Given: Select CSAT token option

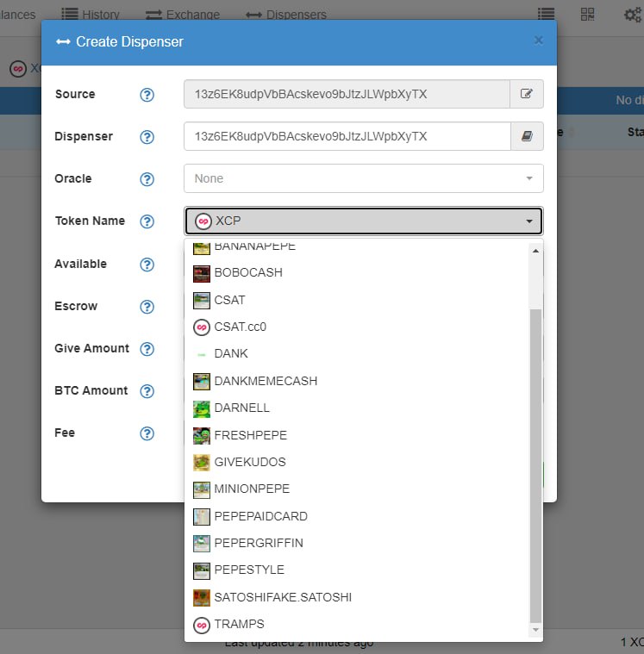Looking at the screenshot, I should tap(357, 301).
